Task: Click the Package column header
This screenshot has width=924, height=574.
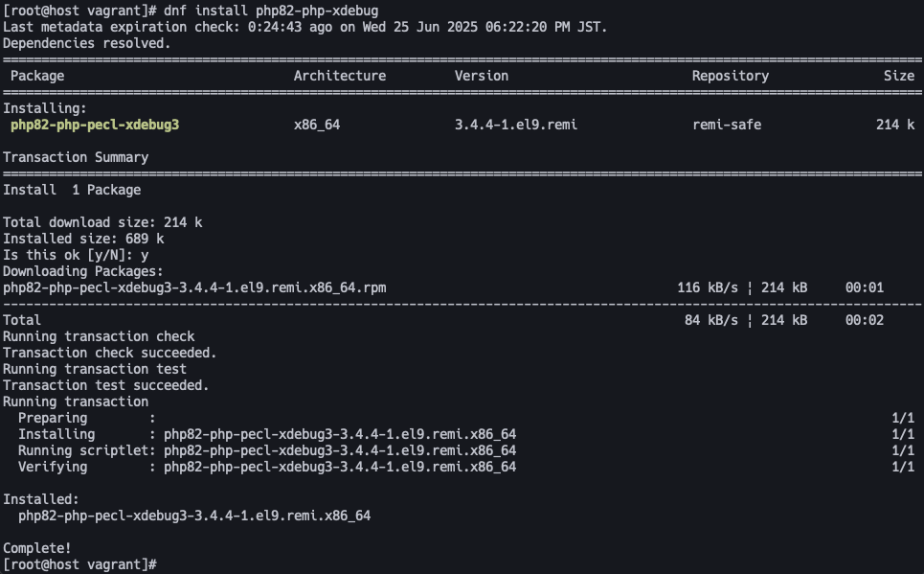Action: pyautogui.click(x=37, y=76)
